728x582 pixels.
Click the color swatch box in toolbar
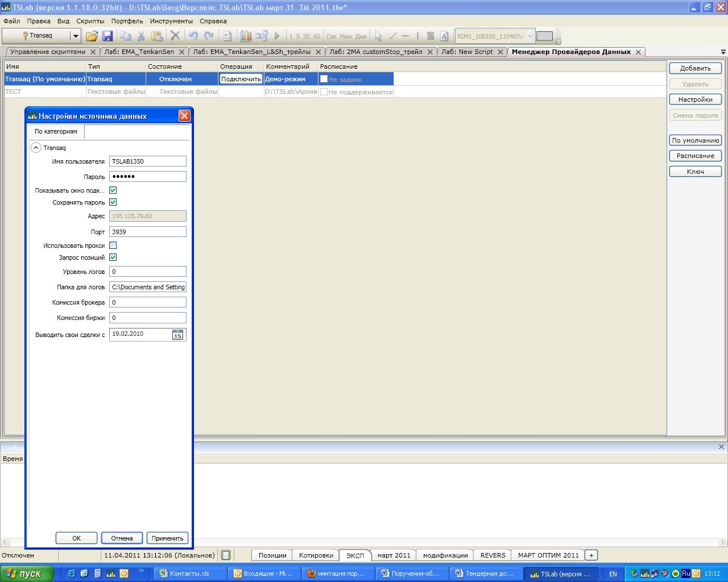(544, 36)
